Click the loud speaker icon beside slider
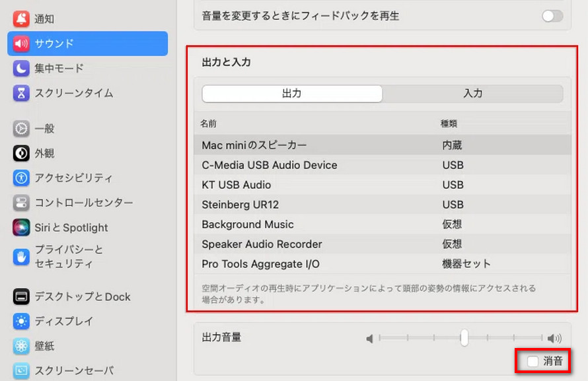588x381 pixels. point(554,339)
